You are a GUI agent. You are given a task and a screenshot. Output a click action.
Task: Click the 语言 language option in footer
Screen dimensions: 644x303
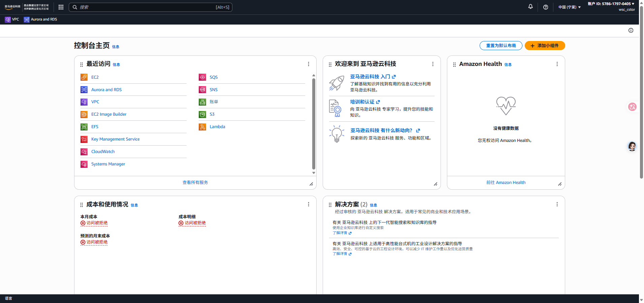8,299
